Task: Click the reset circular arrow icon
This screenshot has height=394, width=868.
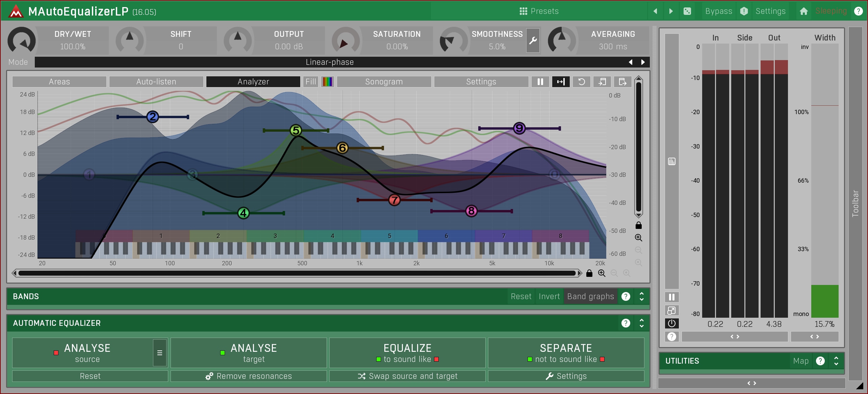Action: (582, 82)
